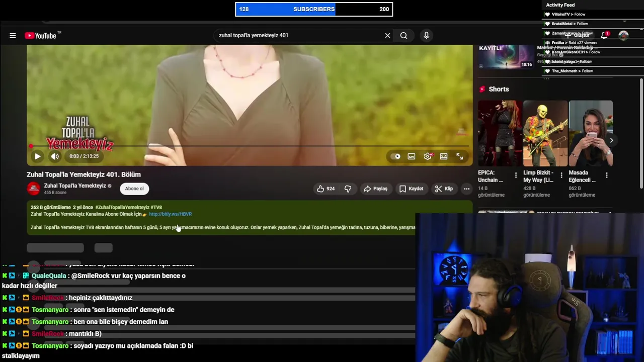Start voice search with microphone icon
Screen dimensions: 644x362
pyautogui.click(x=426, y=36)
